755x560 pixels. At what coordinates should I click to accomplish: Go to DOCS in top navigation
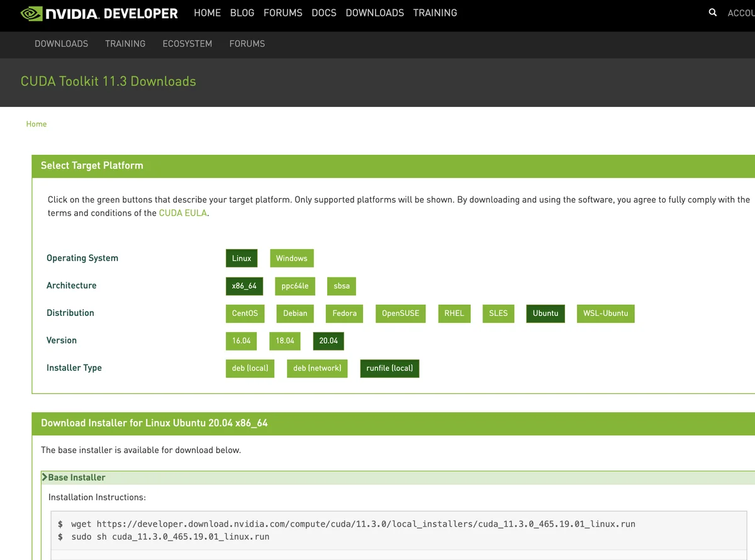[324, 13]
